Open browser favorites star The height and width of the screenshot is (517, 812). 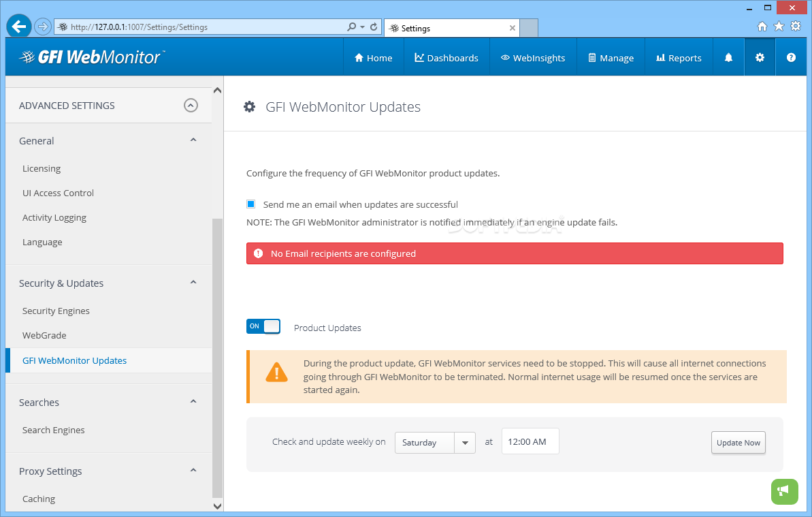click(x=779, y=27)
